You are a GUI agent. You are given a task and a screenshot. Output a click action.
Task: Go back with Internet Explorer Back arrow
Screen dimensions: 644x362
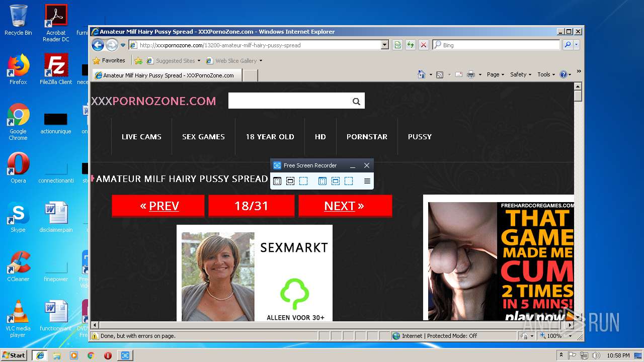click(98, 45)
